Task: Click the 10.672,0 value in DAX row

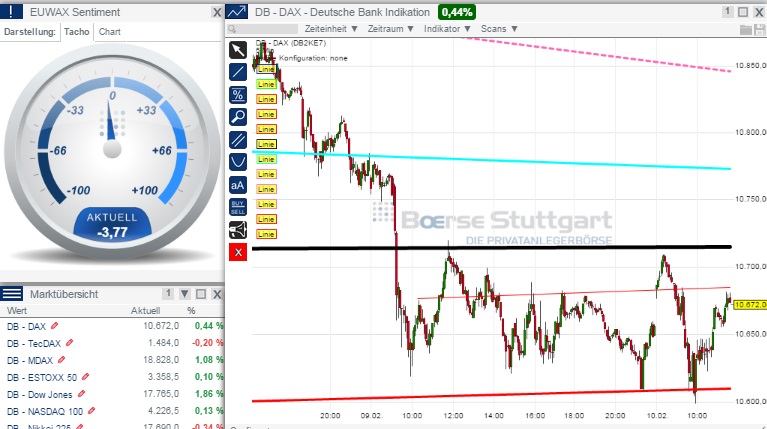Action: coord(161,326)
